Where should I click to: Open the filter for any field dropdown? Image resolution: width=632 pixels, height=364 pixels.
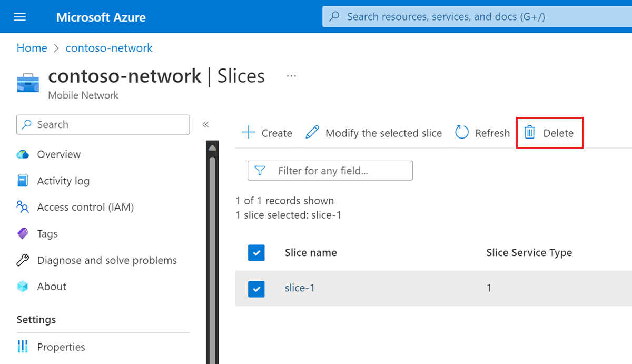pyautogui.click(x=330, y=170)
